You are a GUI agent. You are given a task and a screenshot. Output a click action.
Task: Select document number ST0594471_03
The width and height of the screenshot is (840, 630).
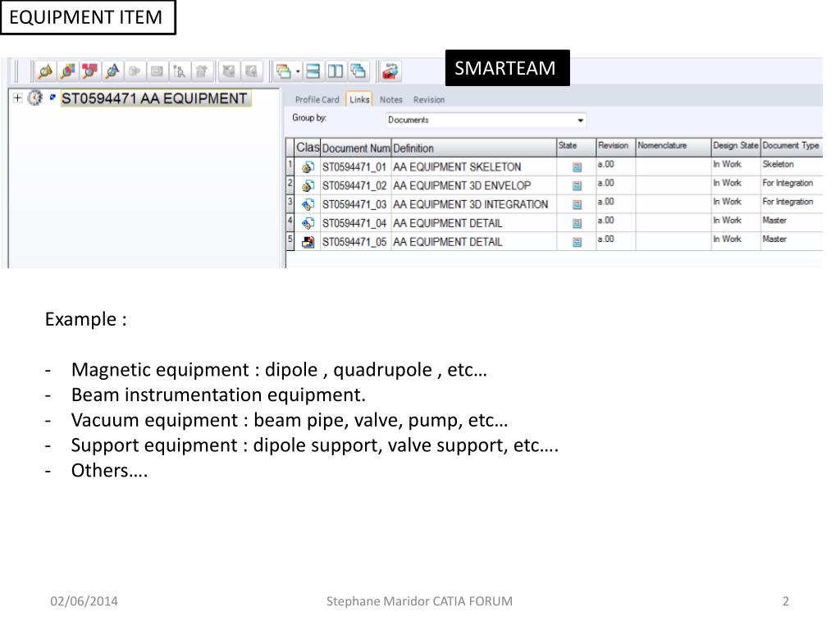pyautogui.click(x=354, y=204)
